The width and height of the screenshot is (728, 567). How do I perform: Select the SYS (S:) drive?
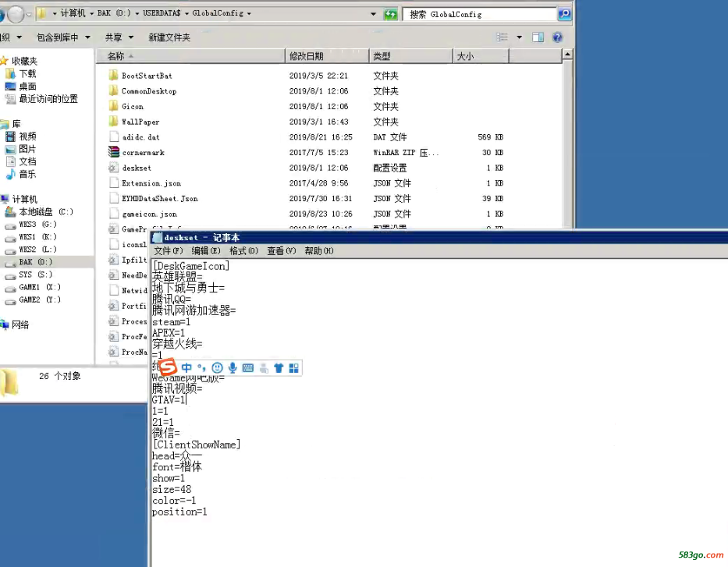point(36,275)
